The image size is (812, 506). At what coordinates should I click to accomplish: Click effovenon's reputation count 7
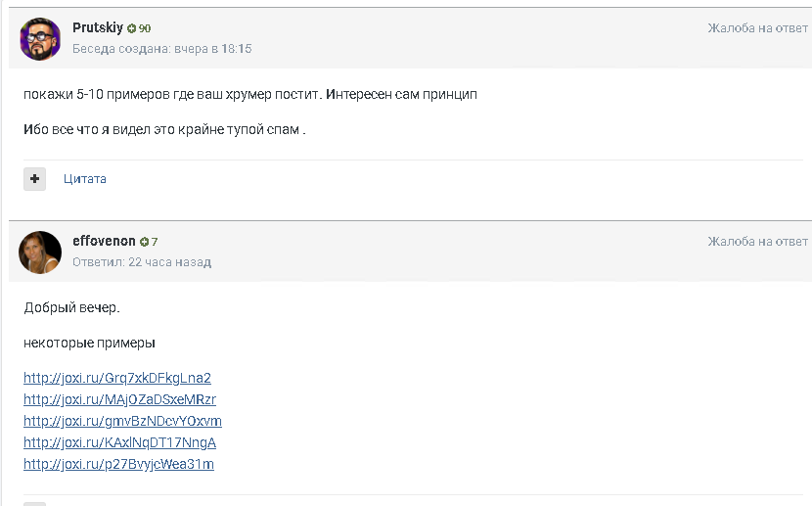(x=155, y=242)
